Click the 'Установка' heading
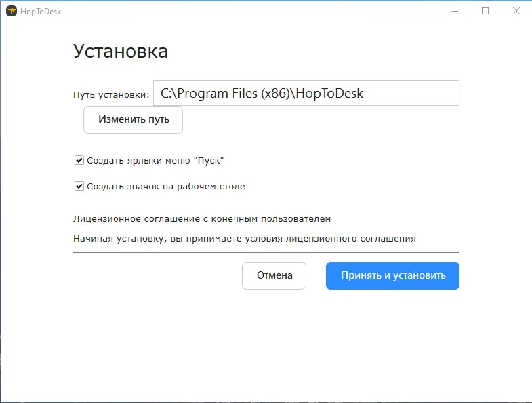 click(121, 52)
